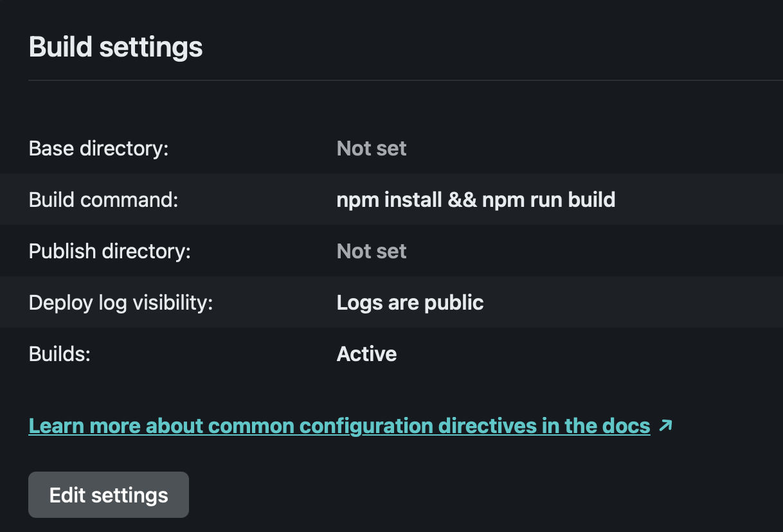Click the Edit settings button

tap(109, 495)
